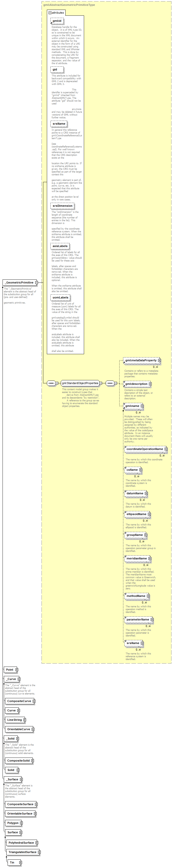Click the gml:AbstractGeometricPrimitiveType title label
174x868 pixels.
click(69, 5)
